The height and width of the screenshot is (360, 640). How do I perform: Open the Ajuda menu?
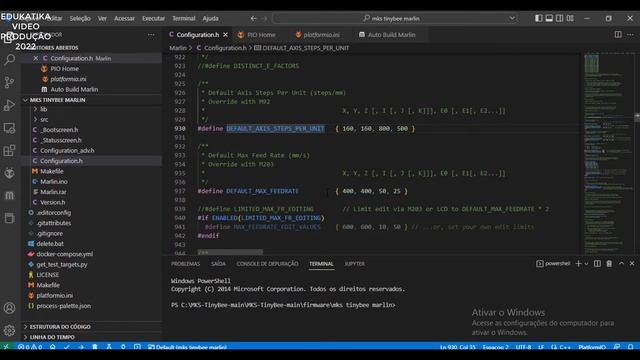210,18
